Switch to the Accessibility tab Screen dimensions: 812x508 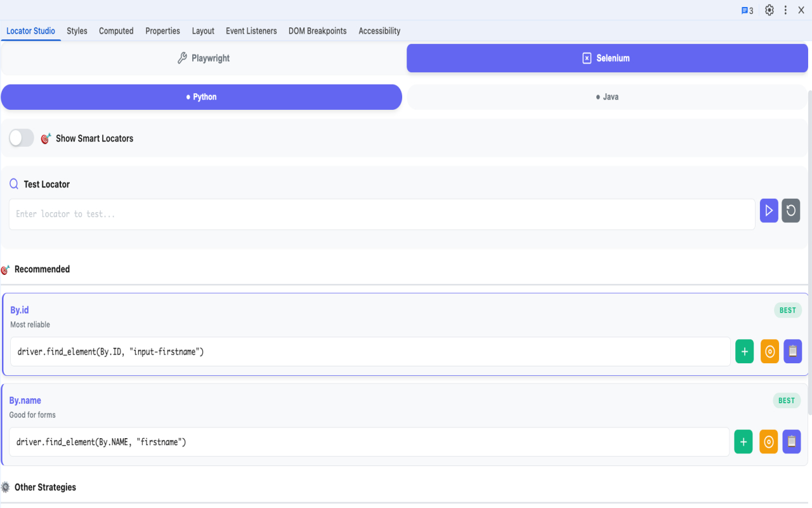click(379, 30)
